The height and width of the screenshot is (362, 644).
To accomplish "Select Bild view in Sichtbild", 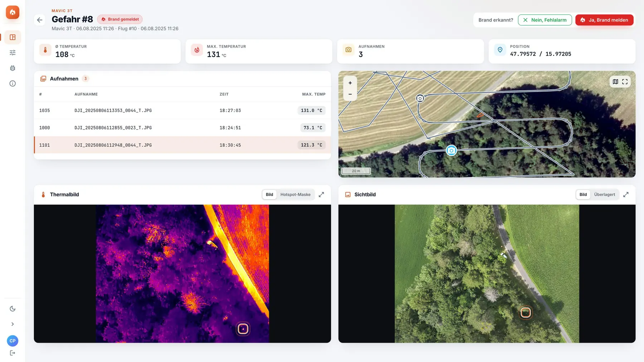I will tap(583, 195).
